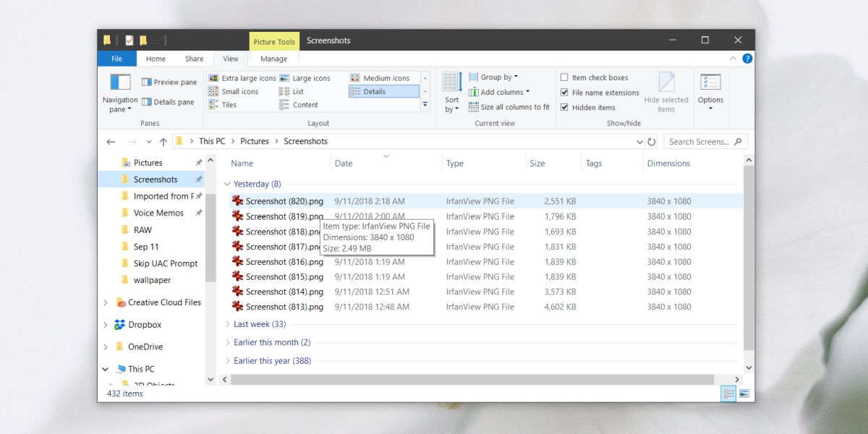Open the Options button
868x434 pixels.
pyautogui.click(x=710, y=93)
